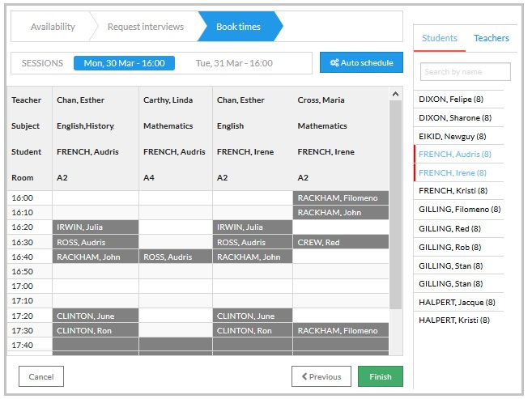Choose HALPERT, Jacque in the students list
Image resolution: width=532 pixels, height=399 pixels.
pyautogui.click(x=458, y=302)
